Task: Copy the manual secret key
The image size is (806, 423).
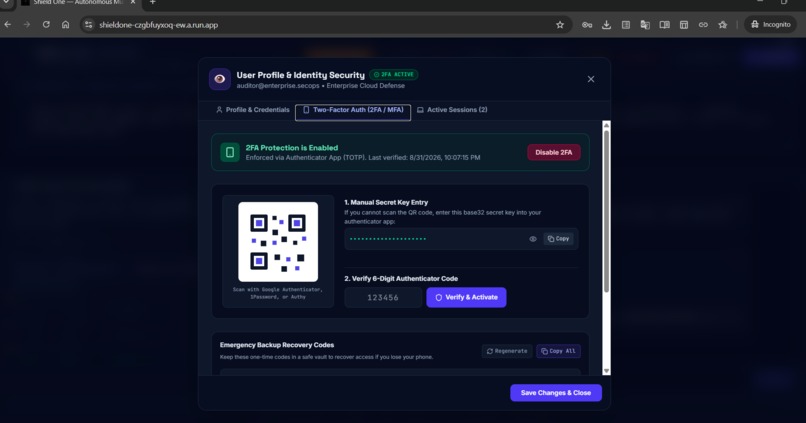Action: coord(558,239)
